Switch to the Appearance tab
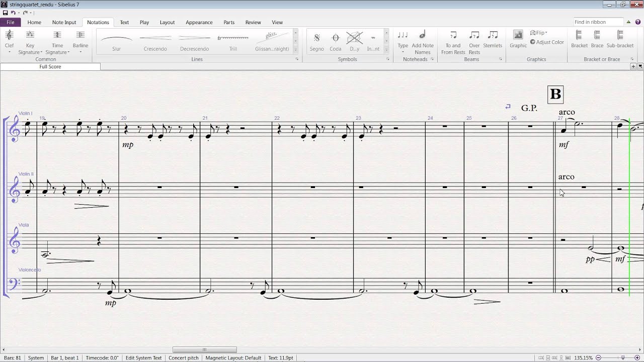The width and height of the screenshot is (644, 362). point(199,22)
